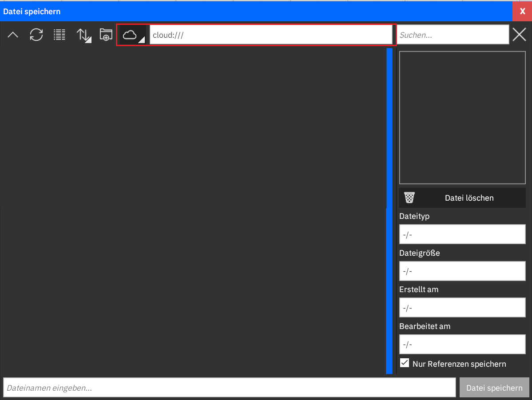Click the Datei löschen button
Screen dimensions: 532x400
click(x=462, y=198)
